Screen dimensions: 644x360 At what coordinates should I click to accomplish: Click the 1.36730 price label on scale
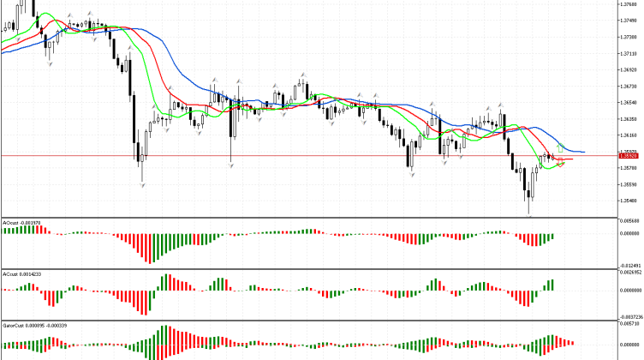point(632,86)
